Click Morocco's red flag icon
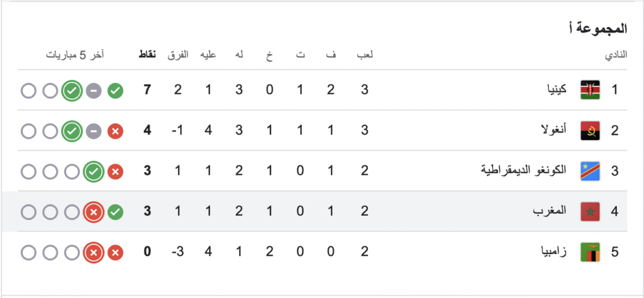Image resolution: width=644 pixels, height=298 pixels. 590,212
